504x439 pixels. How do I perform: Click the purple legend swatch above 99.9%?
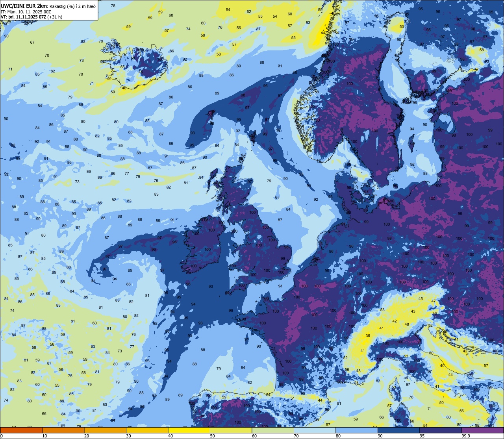(x=482, y=430)
